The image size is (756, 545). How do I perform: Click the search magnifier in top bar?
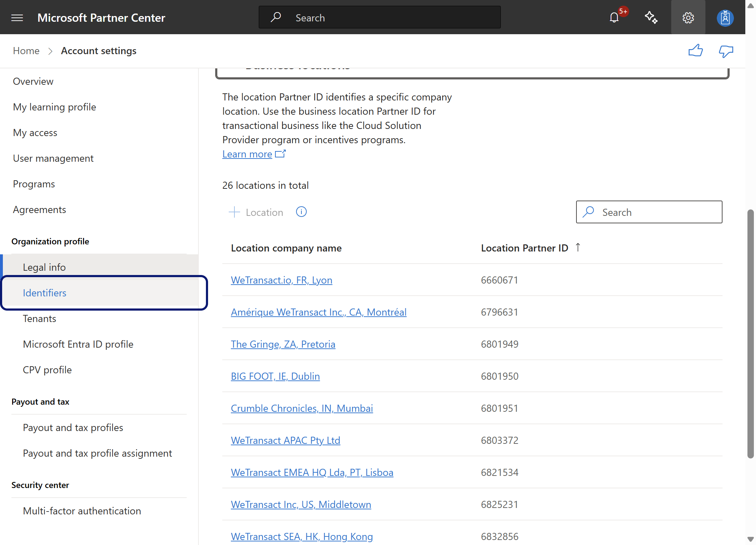[276, 17]
